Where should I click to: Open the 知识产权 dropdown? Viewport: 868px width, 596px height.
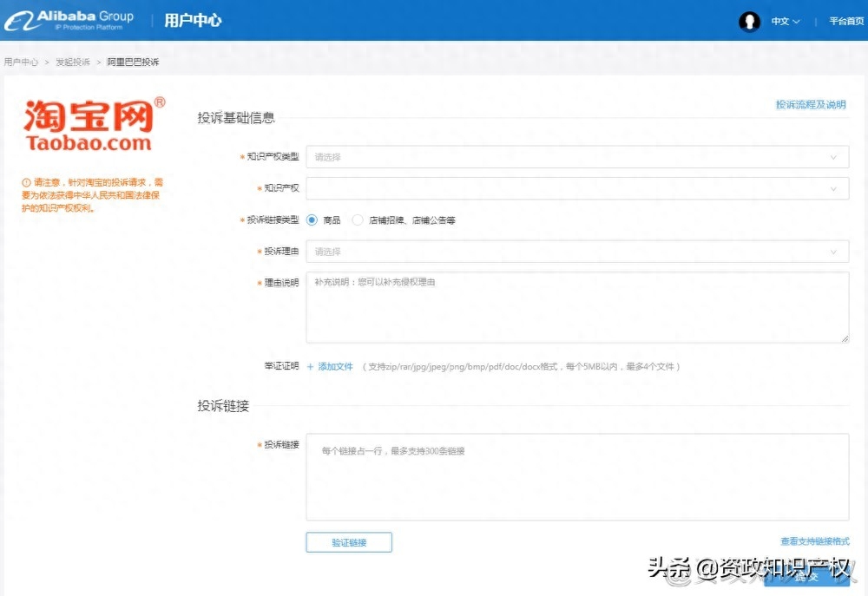point(577,189)
